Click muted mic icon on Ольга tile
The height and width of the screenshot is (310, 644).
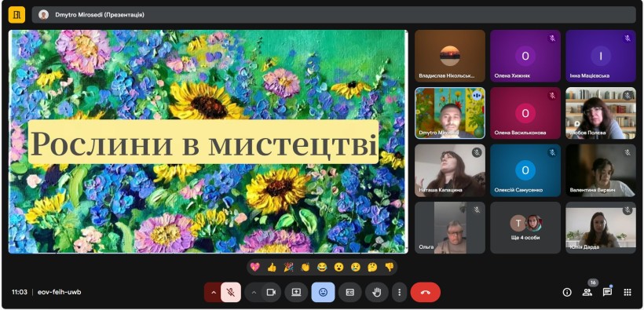(477, 210)
